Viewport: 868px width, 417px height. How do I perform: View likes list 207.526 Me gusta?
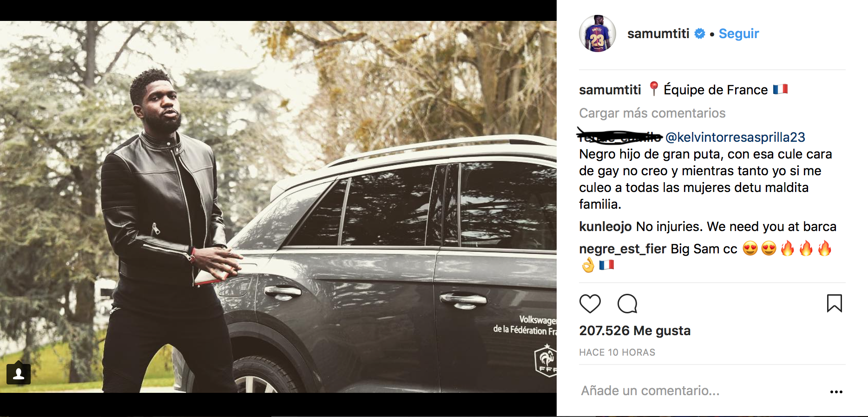click(x=635, y=331)
